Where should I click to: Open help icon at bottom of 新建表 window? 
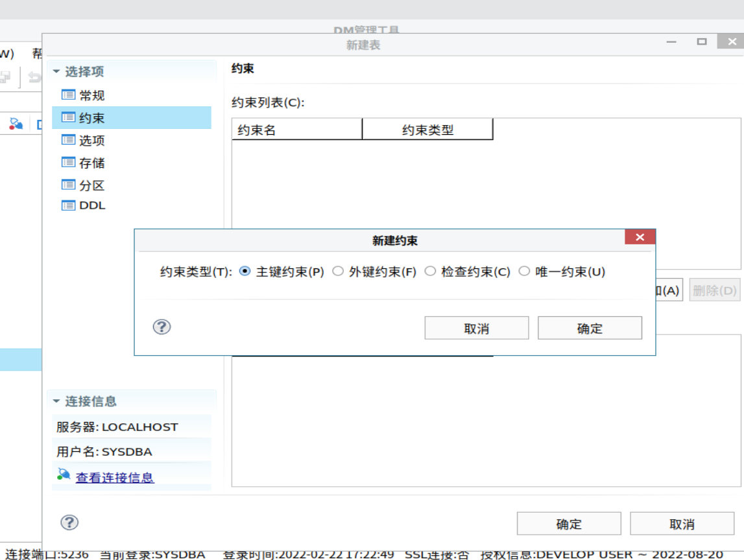click(x=69, y=522)
